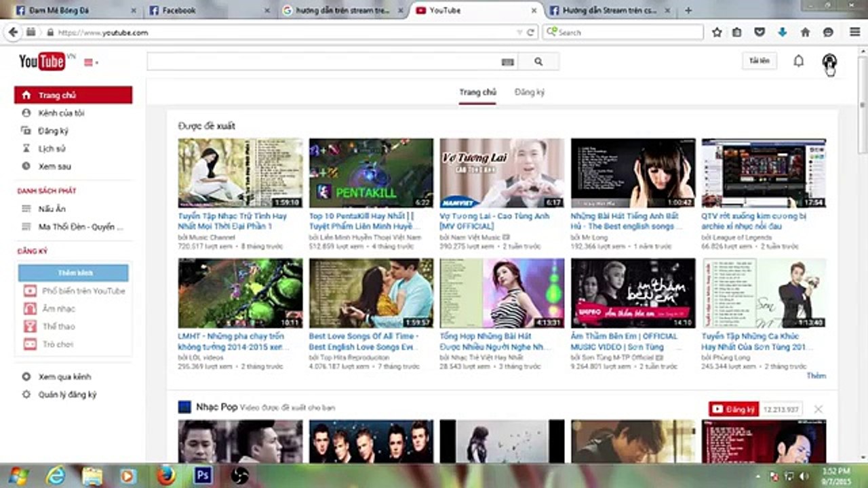The width and height of the screenshot is (868, 488).
Task: Open the Firefox hamburger menu
Action: click(854, 32)
